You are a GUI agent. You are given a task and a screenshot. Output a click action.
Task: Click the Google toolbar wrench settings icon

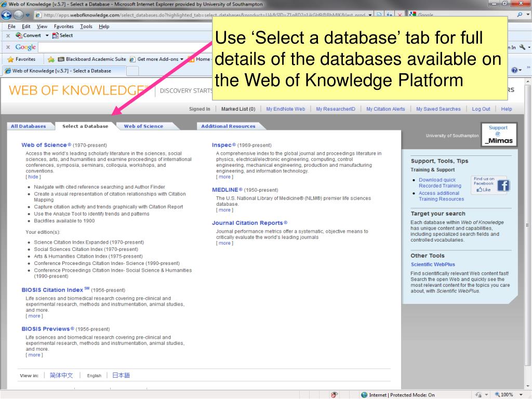(521, 47)
